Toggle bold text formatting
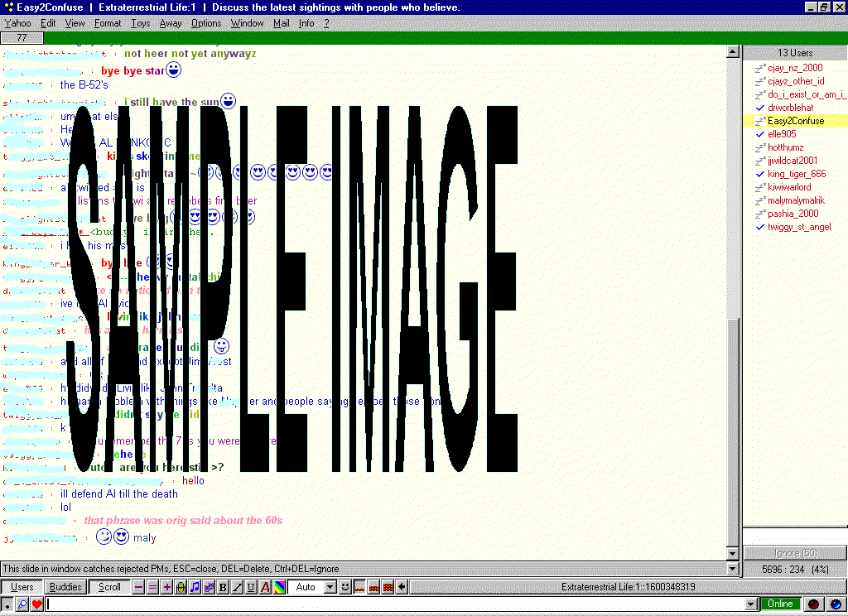The width and height of the screenshot is (848, 616). coord(222,586)
